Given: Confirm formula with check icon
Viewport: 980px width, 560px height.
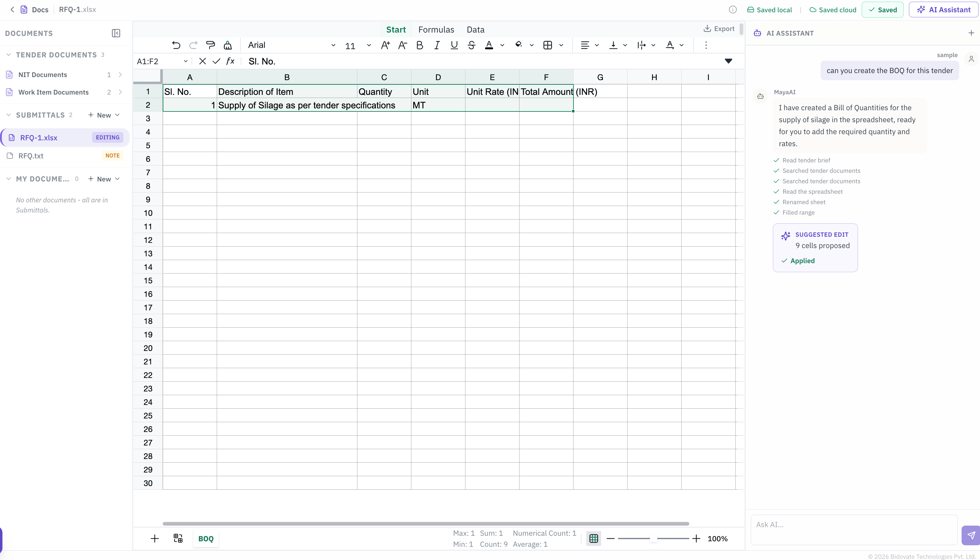Looking at the screenshot, I should tap(216, 61).
